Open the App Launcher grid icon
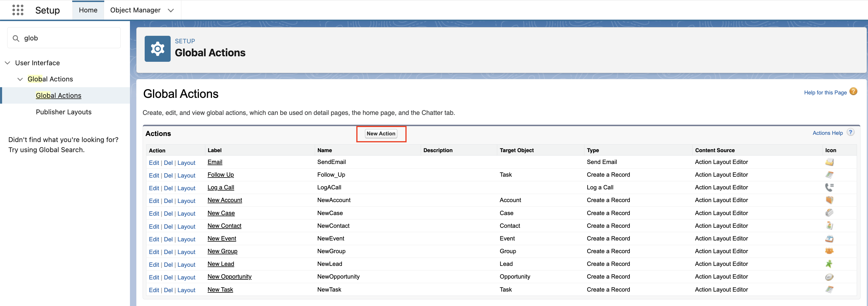Image resolution: width=868 pixels, height=306 pixels. tap(18, 10)
